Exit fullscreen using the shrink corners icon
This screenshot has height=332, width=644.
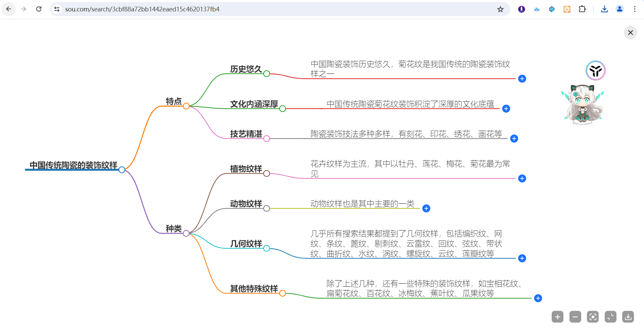tap(610, 317)
